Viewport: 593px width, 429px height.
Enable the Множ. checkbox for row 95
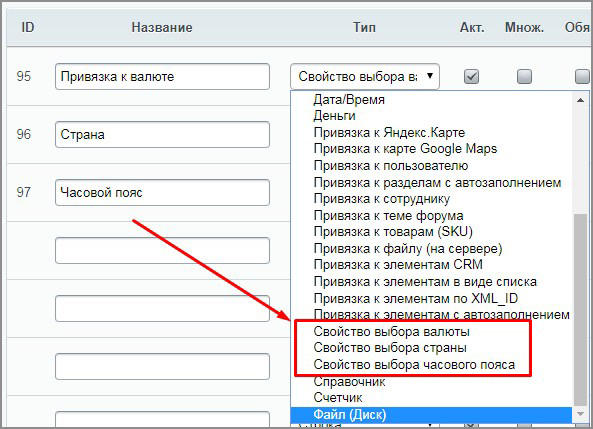524,76
